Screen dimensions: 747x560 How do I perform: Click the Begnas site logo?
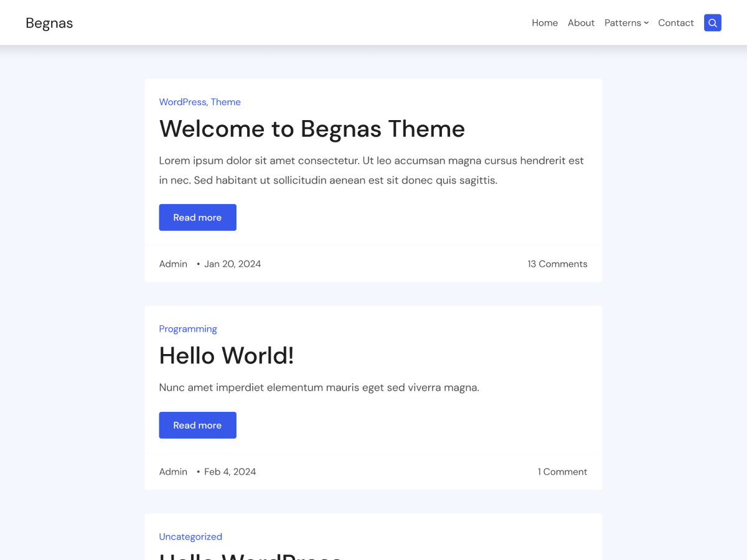pos(49,22)
